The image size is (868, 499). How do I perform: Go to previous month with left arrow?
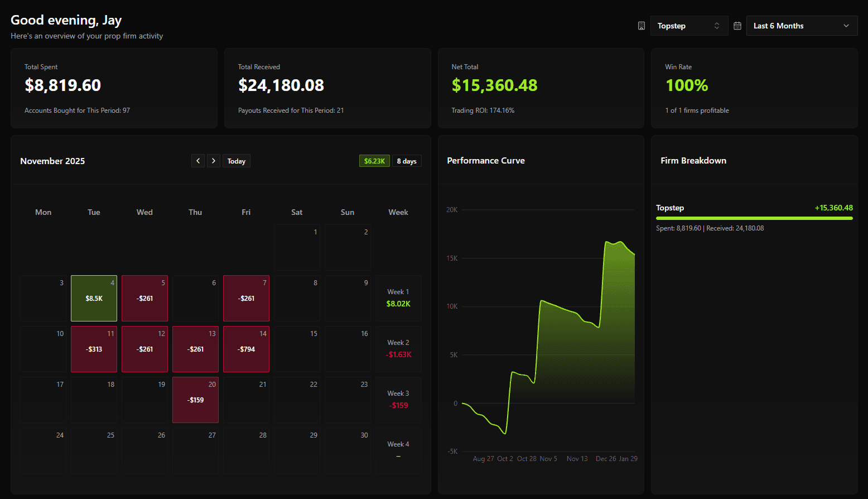198,160
